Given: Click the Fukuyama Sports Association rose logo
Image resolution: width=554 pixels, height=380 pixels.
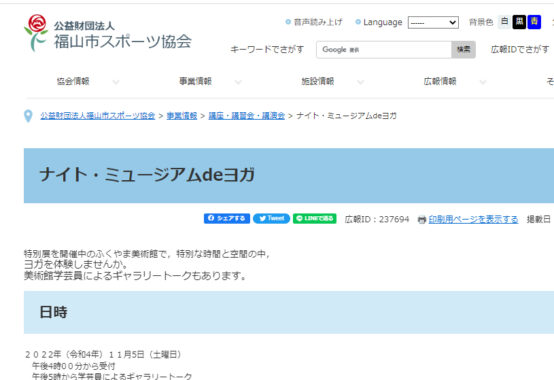Looking at the screenshot, I should [x=36, y=33].
